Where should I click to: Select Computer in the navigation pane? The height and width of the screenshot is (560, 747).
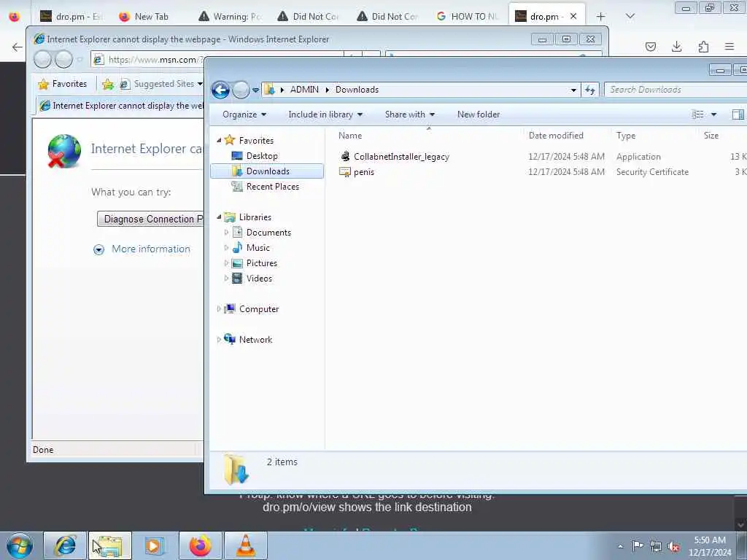tap(259, 309)
